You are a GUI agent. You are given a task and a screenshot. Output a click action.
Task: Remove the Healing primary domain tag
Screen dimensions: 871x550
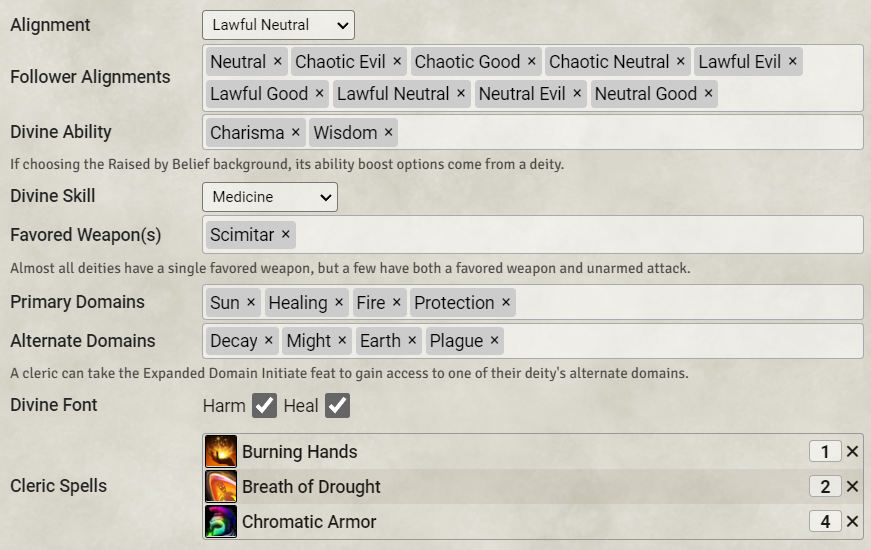(x=339, y=303)
